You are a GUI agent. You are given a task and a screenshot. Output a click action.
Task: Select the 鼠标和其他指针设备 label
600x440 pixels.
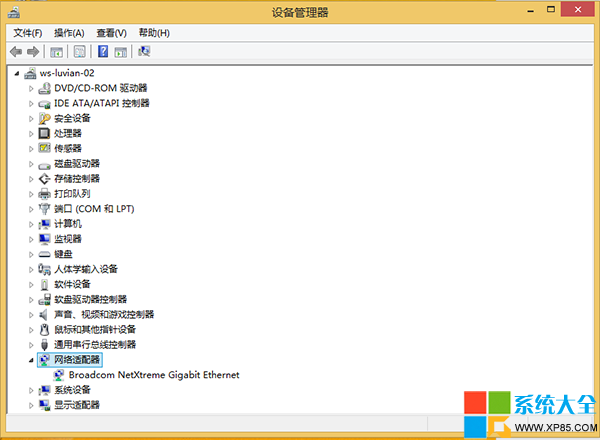[95, 329]
